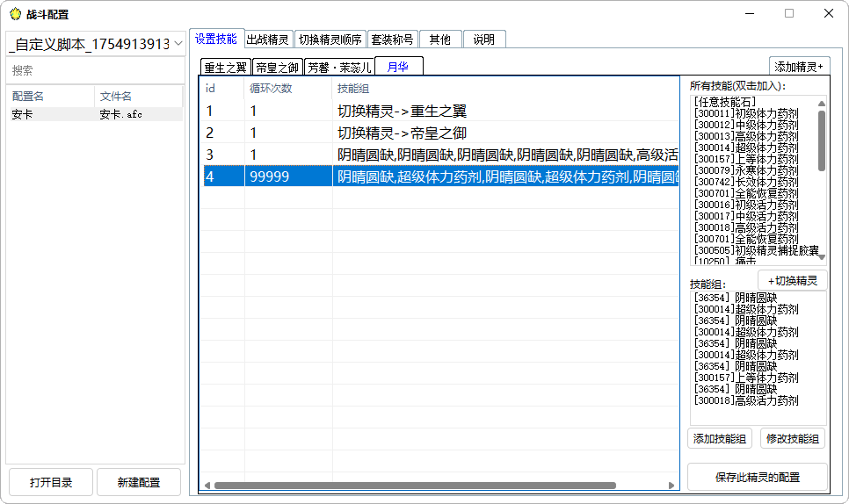Image resolution: width=849 pixels, height=504 pixels.
Task: Open the 套装称号 tab
Action: pyautogui.click(x=392, y=40)
